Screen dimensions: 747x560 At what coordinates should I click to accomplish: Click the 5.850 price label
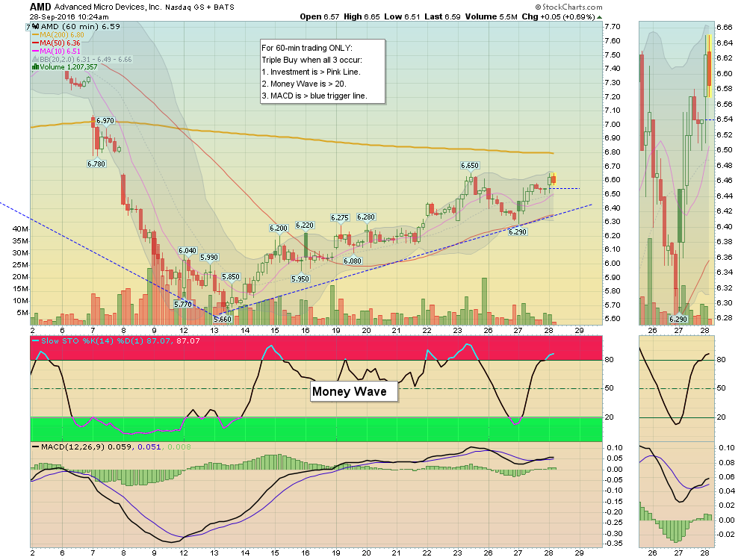point(231,277)
